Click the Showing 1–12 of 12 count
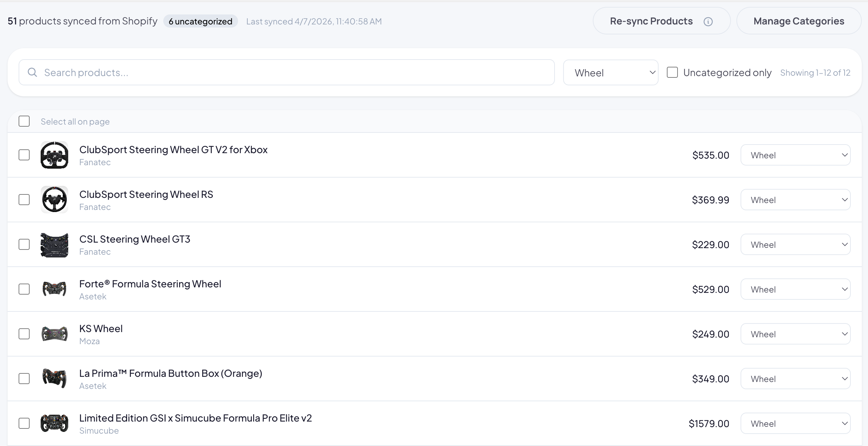 tap(815, 73)
